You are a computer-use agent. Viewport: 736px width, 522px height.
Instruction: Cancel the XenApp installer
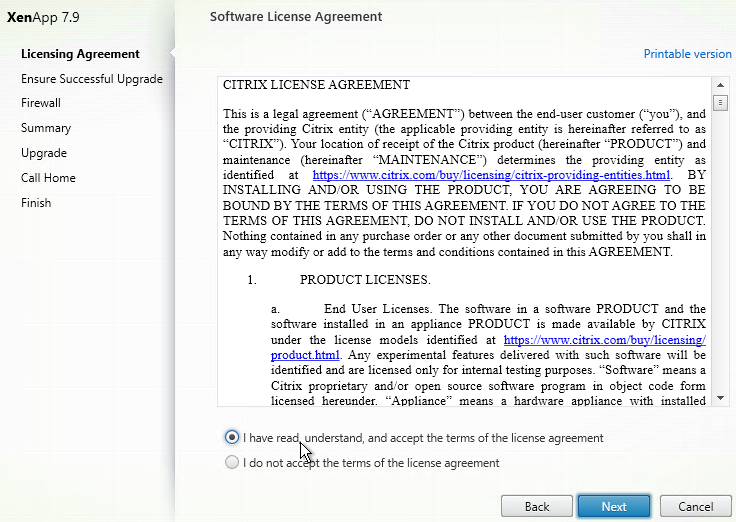[695, 507]
